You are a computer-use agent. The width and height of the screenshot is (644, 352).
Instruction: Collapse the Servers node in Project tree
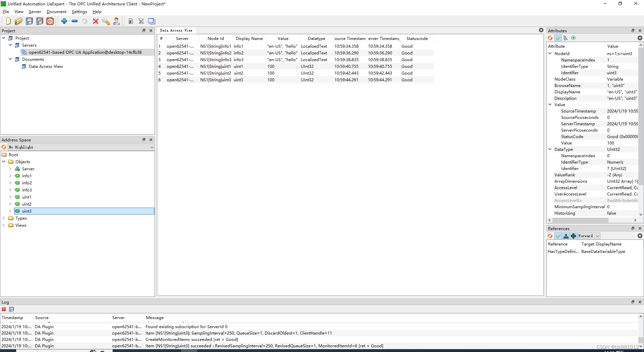point(10,45)
